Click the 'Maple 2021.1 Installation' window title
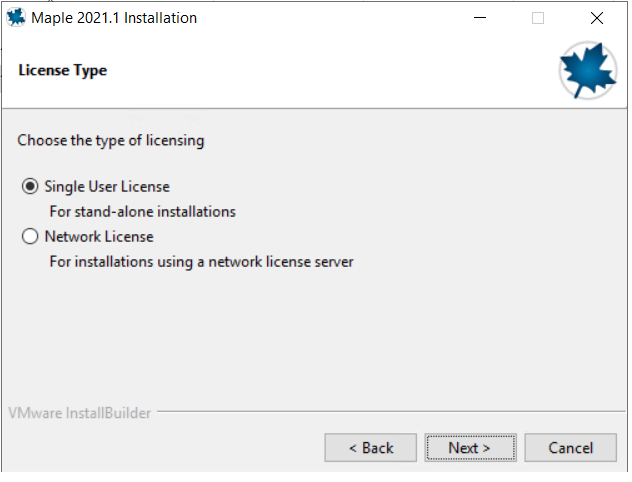This screenshot has width=632, height=482. [114, 18]
